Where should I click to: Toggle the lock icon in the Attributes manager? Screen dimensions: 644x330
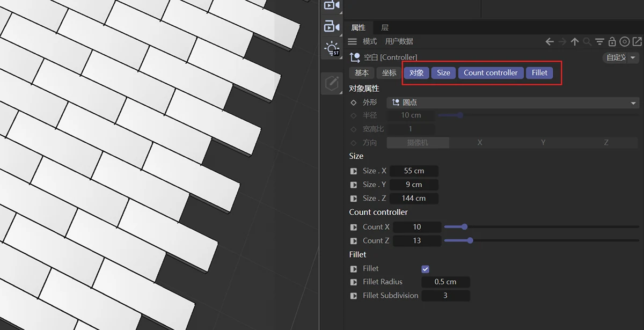tap(612, 41)
